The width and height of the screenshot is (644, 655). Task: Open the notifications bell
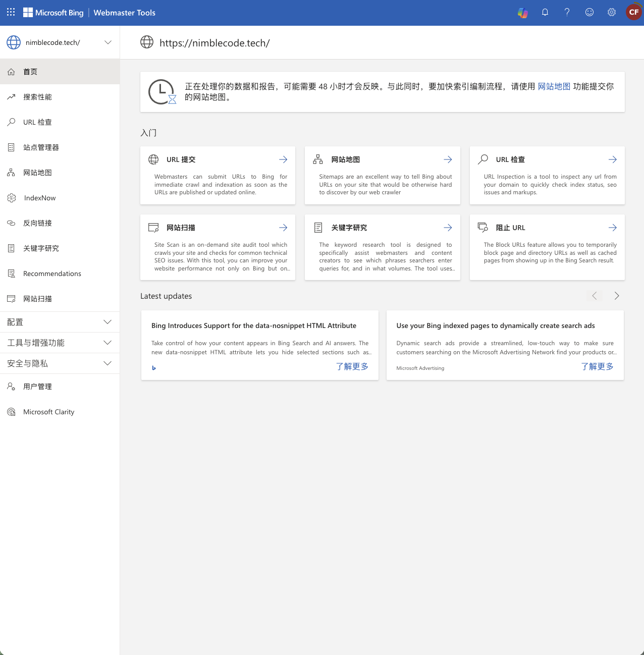click(x=545, y=13)
